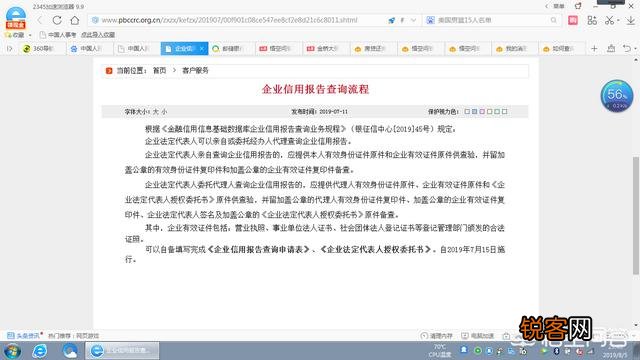Viewport: 640px width, 360px height.
Task: Click the page vertical scrollbar thumb
Action: pos(636,216)
